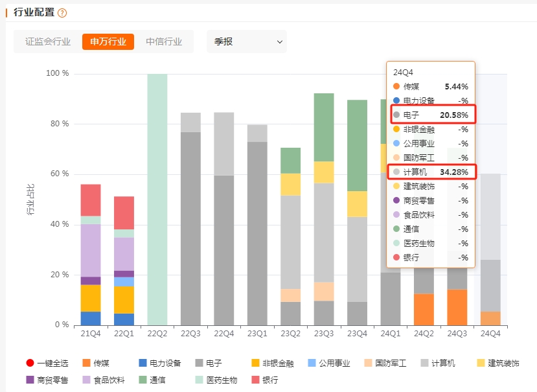Click the 24Q4 axis label

pos(490,334)
